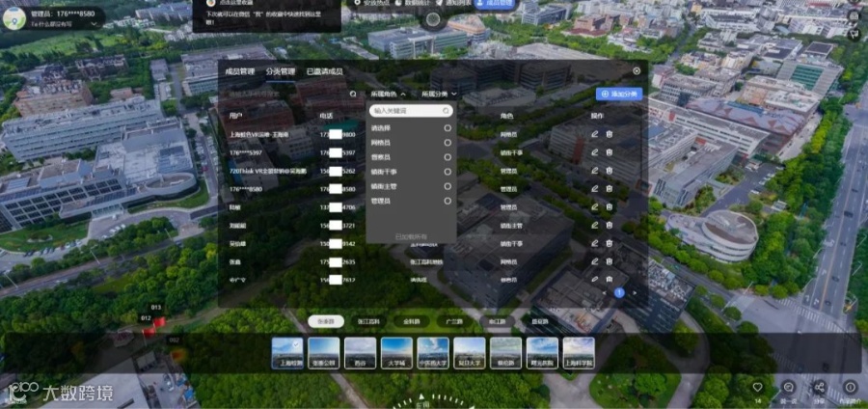Click the admin avatar at top left
868x409 pixels.
click(x=14, y=18)
